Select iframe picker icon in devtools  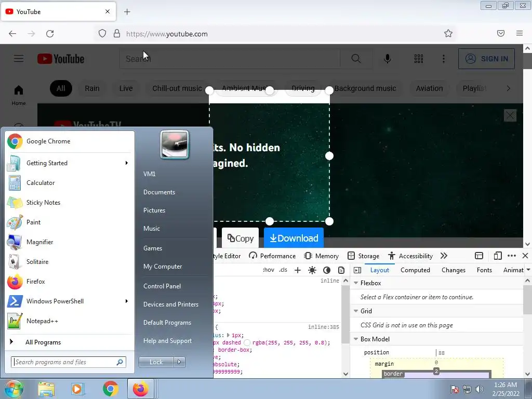tap(479, 256)
